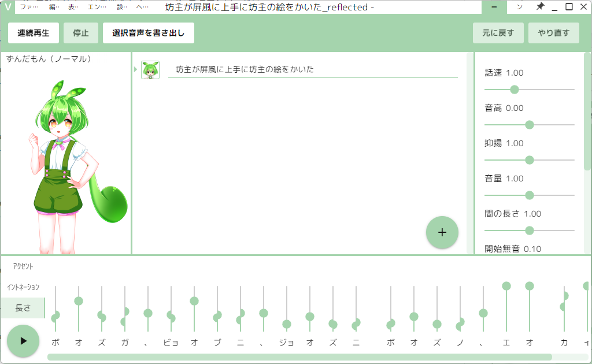
Task: Click the horizontal scrollbar under the mora sliders
Action: (299, 357)
